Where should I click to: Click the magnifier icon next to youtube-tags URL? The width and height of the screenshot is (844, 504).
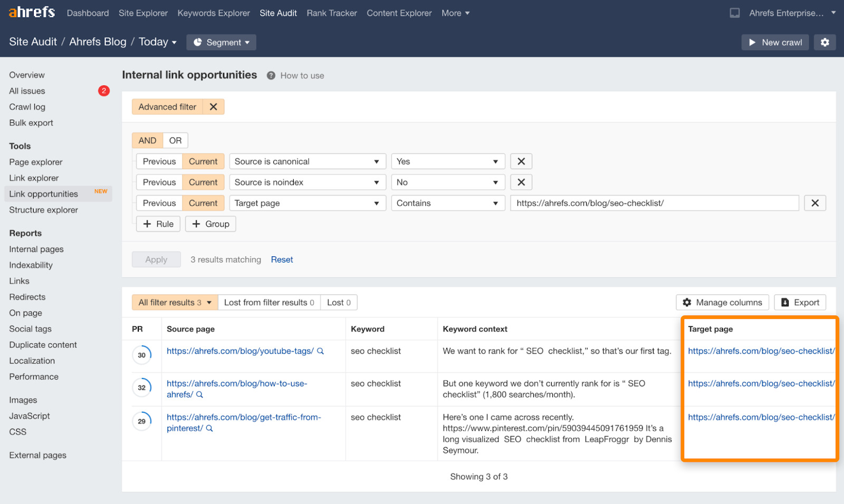(x=320, y=351)
